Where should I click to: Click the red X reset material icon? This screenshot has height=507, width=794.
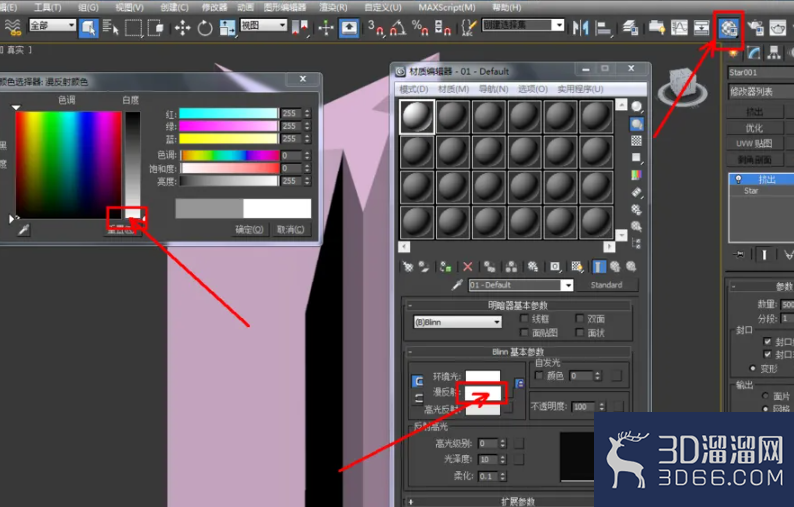pyautogui.click(x=467, y=266)
